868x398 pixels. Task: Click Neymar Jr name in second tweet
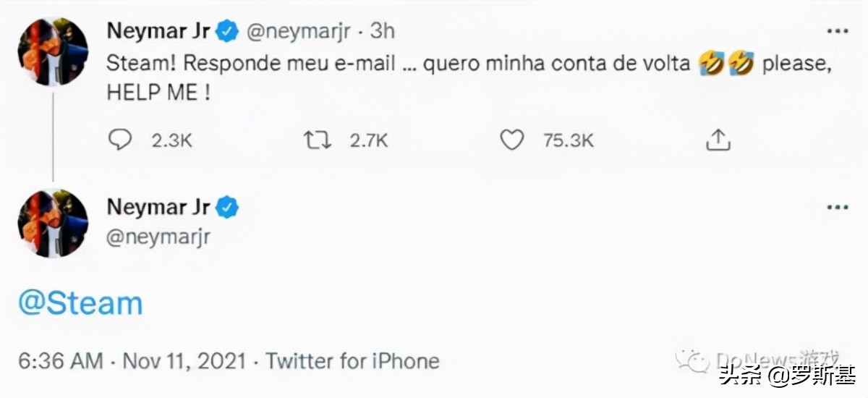(158, 208)
